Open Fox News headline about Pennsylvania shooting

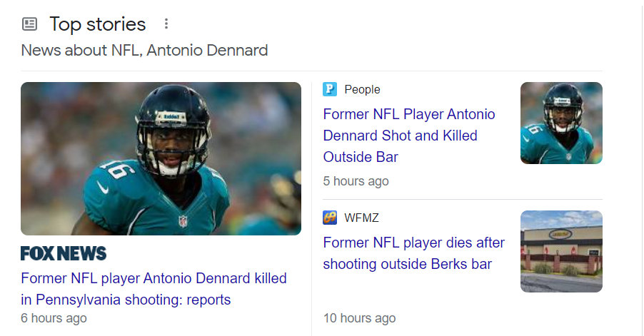(154, 289)
